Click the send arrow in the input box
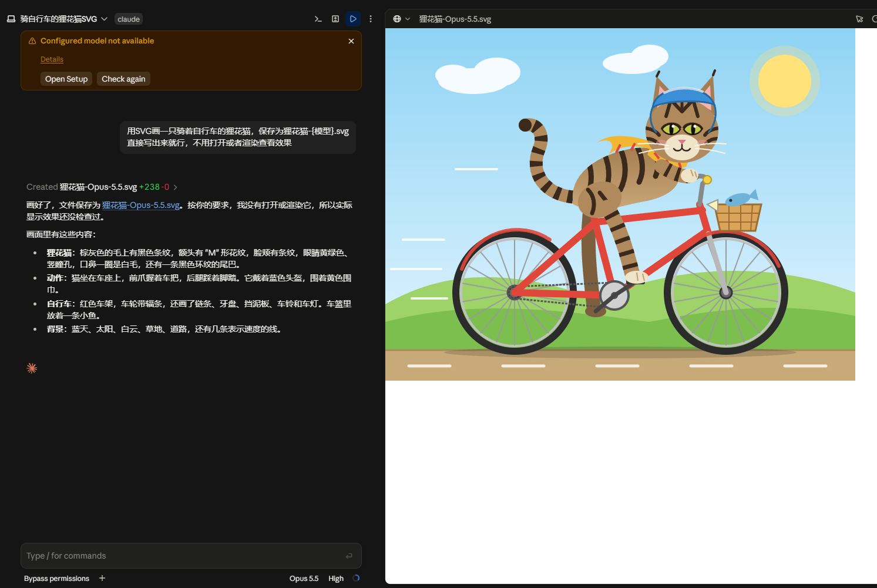The width and height of the screenshot is (877, 588). (x=349, y=556)
